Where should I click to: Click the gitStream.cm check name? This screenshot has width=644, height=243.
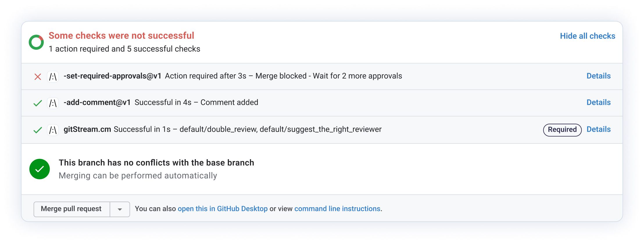87,129
